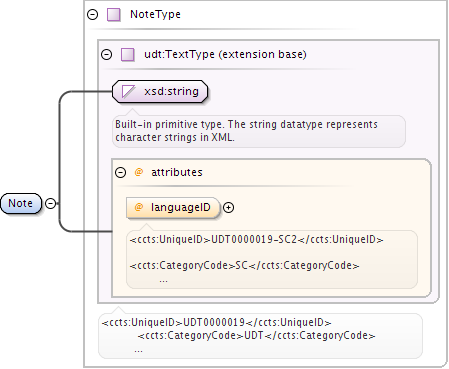Click the orange @ icon beside attributes

(139, 172)
